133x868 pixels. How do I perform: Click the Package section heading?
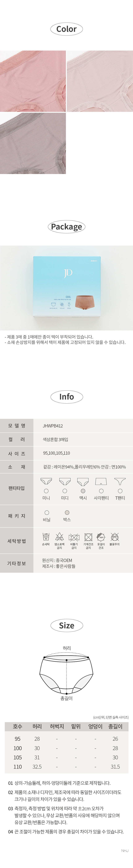click(x=66, y=227)
